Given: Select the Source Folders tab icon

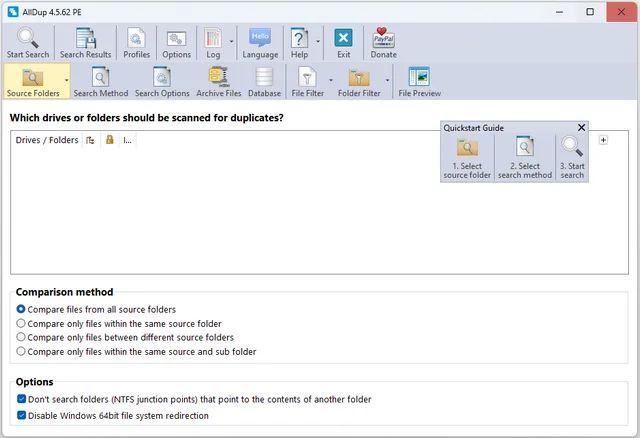Looking at the screenshot, I should [33, 77].
